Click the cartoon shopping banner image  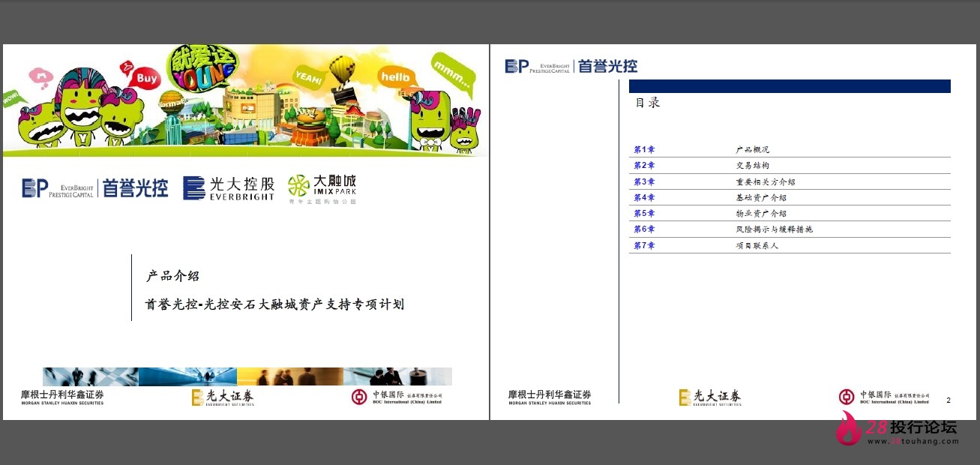click(245, 100)
